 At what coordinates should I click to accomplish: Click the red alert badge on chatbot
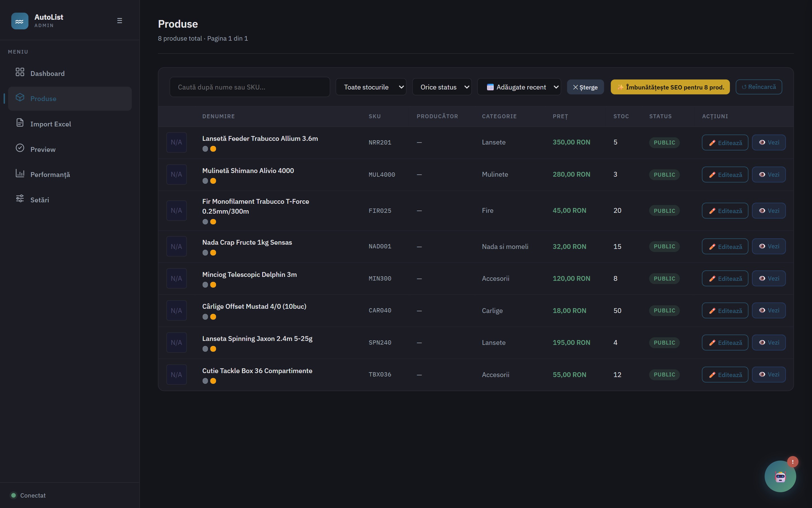(793, 462)
